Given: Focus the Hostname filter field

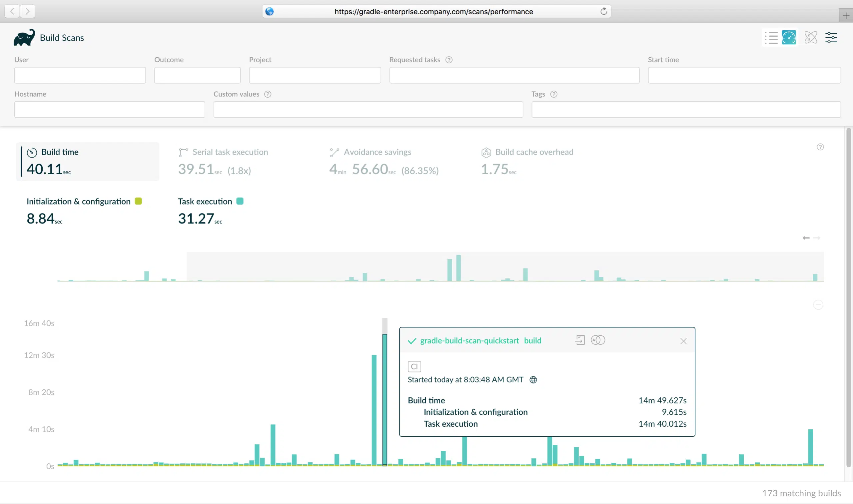Looking at the screenshot, I should pos(109,109).
